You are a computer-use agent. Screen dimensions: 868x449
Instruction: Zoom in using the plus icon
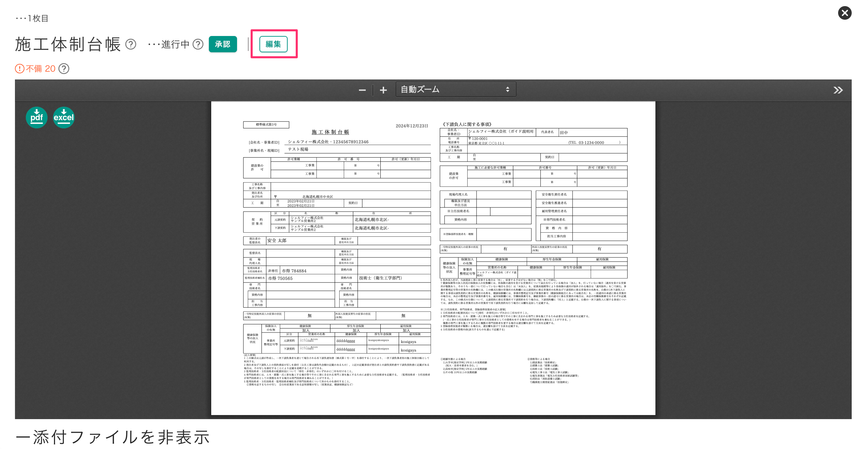pyautogui.click(x=383, y=90)
